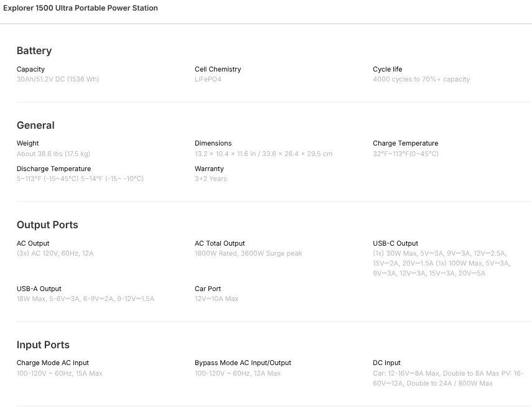Image resolution: width=532 pixels, height=408 pixels.
Task: Click the Warranty 3+2 Years value
Action: pyautogui.click(x=211, y=179)
